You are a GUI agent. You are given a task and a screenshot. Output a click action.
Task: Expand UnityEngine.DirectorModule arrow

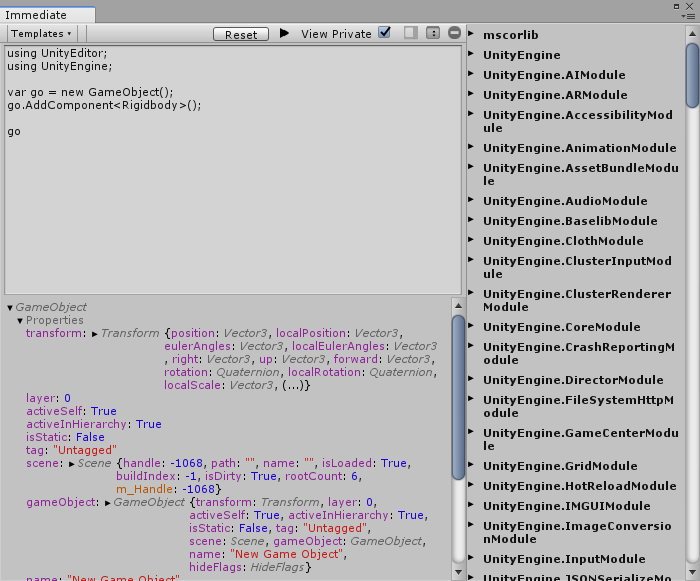click(x=471, y=379)
